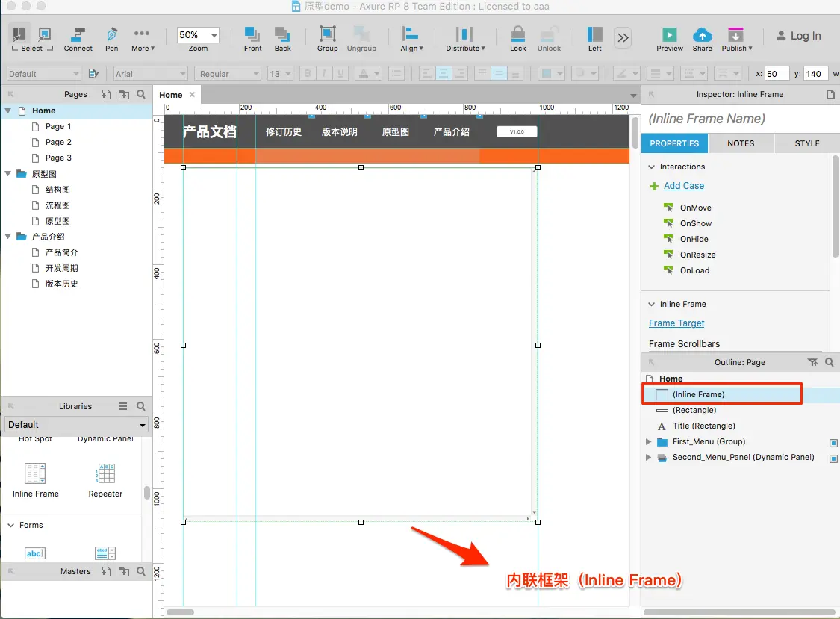Activate the Connect tool
The height and width of the screenshot is (619, 840).
(x=78, y=39)
